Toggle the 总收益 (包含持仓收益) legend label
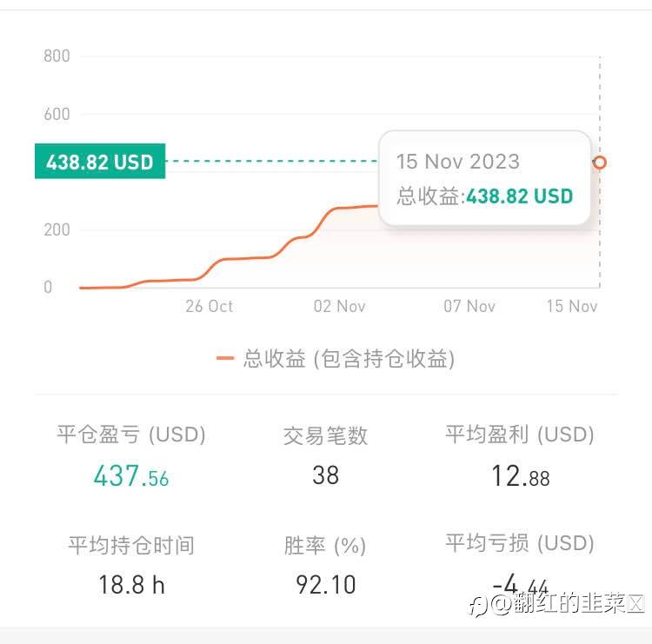652x644 pixels. coord(349,358)
